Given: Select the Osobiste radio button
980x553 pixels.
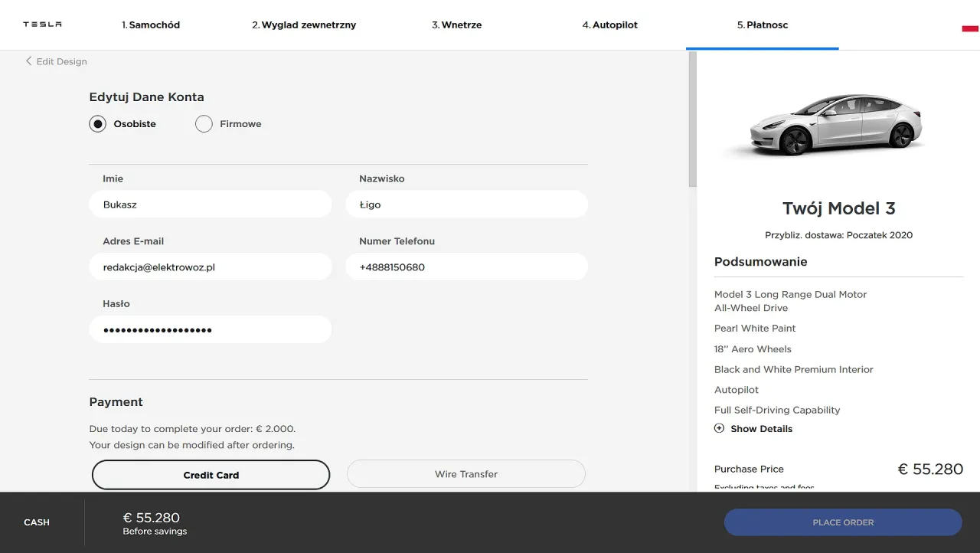Looking at the screenshot, I should tap(97, 124).
